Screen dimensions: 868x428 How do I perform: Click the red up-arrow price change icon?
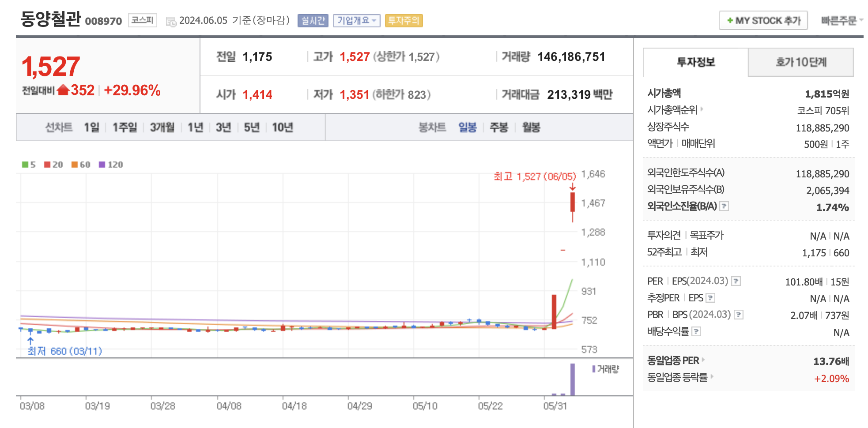63,90
